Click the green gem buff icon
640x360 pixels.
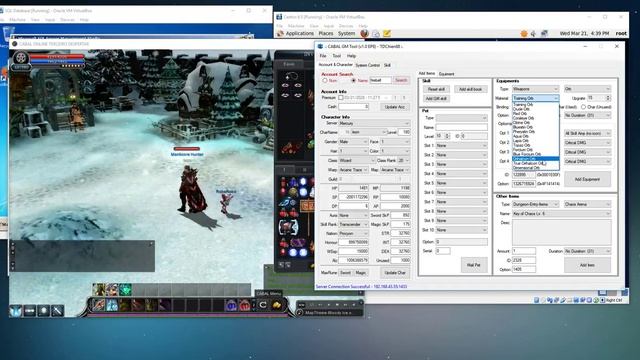pos(125,289)
